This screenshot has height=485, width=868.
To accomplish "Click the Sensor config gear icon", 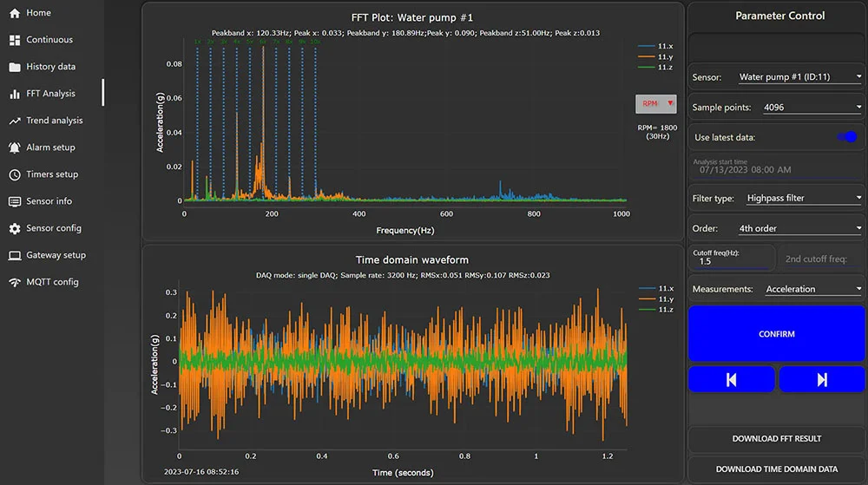I will tap(14, 228).
